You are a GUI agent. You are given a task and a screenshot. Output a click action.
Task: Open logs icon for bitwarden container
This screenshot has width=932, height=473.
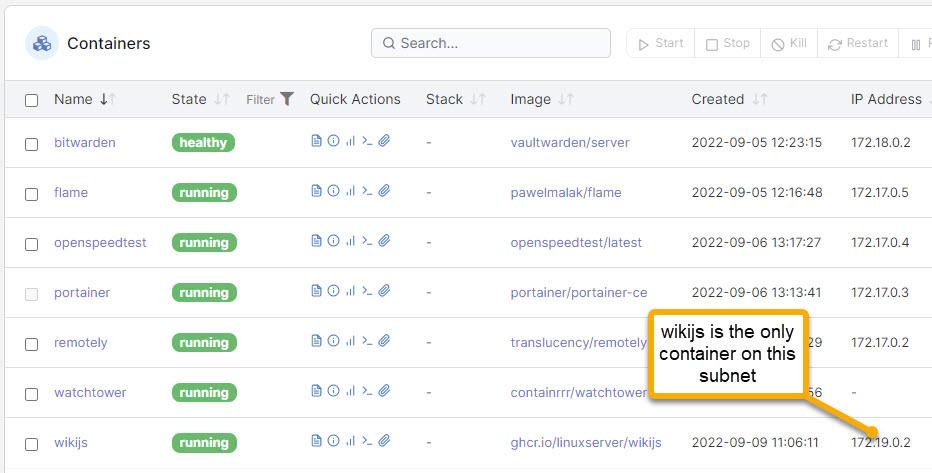tap(317, 141)
